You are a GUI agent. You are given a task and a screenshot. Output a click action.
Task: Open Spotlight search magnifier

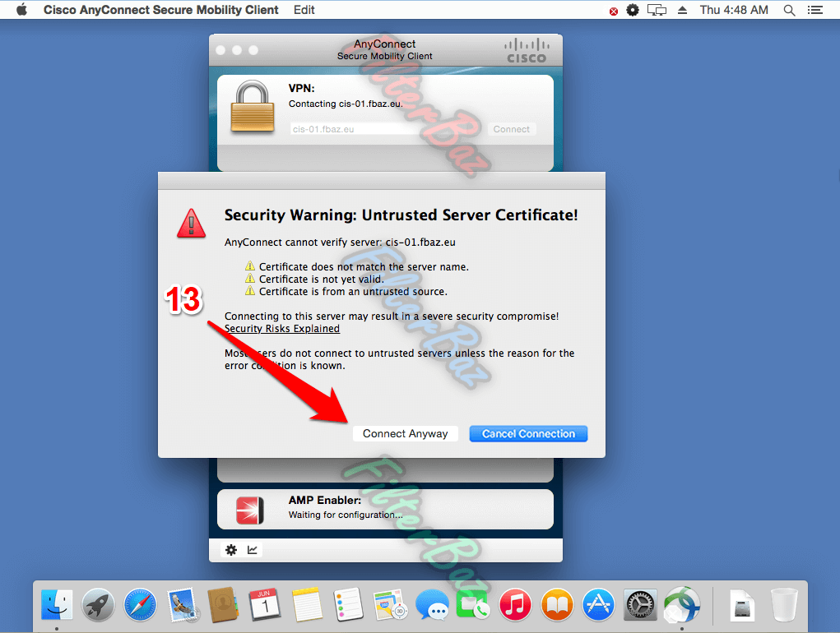(789, 10)
